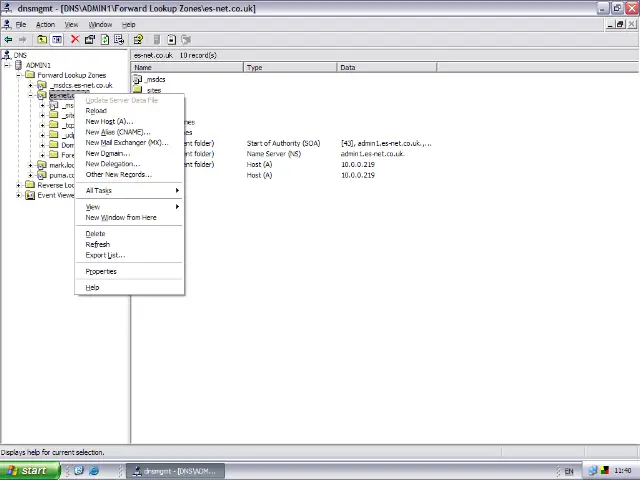Click the Back arrow toolbar icon

pyautogui.click(x=8, y=40)
